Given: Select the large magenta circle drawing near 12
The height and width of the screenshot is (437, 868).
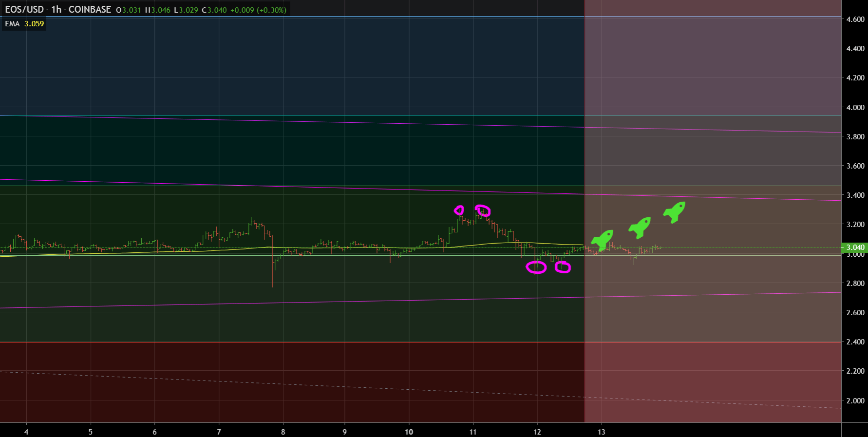Looking at the screenshot, I should pyautogui.click(x=536, y=267).
